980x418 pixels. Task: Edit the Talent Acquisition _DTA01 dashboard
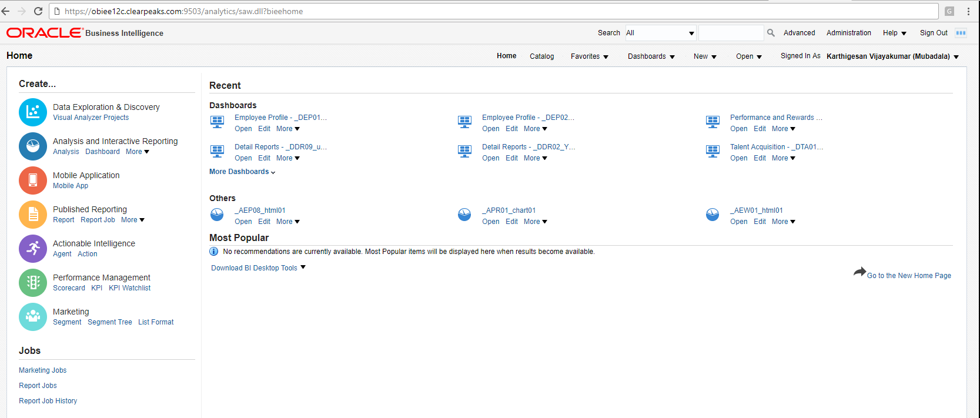pyautogui.click(x=760, y=158)
